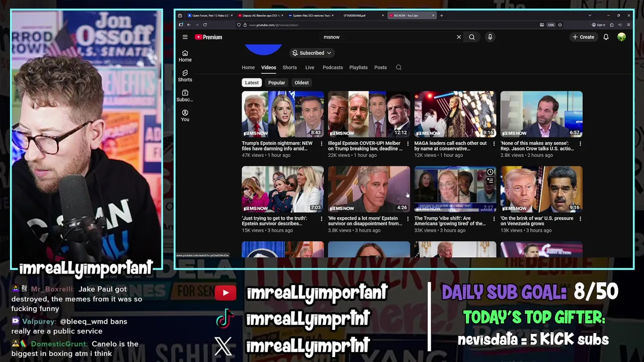Open the You sidebar item
The height and width of the screenshot is (362, 644).
[x=185, y=116]
